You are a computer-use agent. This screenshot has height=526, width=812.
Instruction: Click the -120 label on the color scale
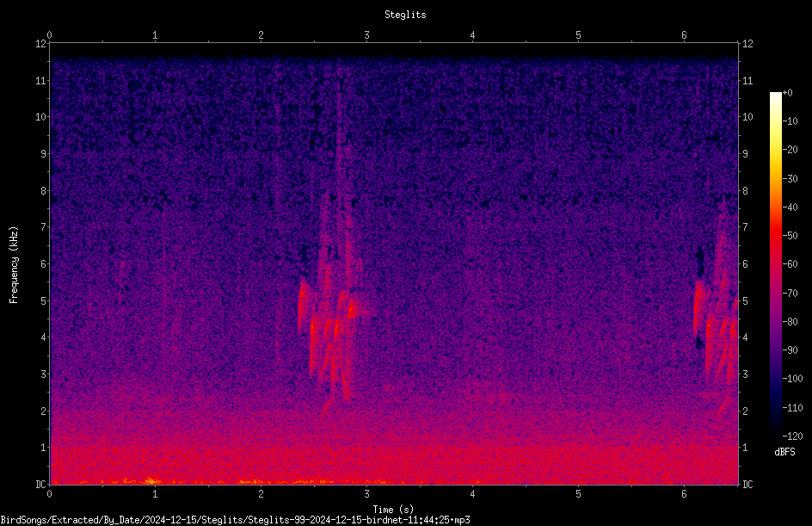[792, 436]
